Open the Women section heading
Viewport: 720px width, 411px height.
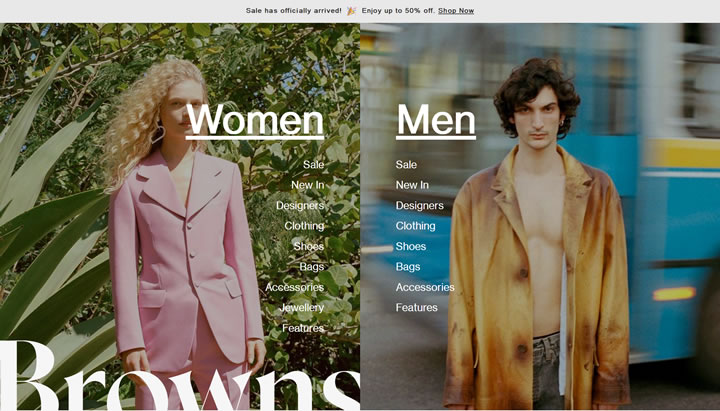(255, 120)
